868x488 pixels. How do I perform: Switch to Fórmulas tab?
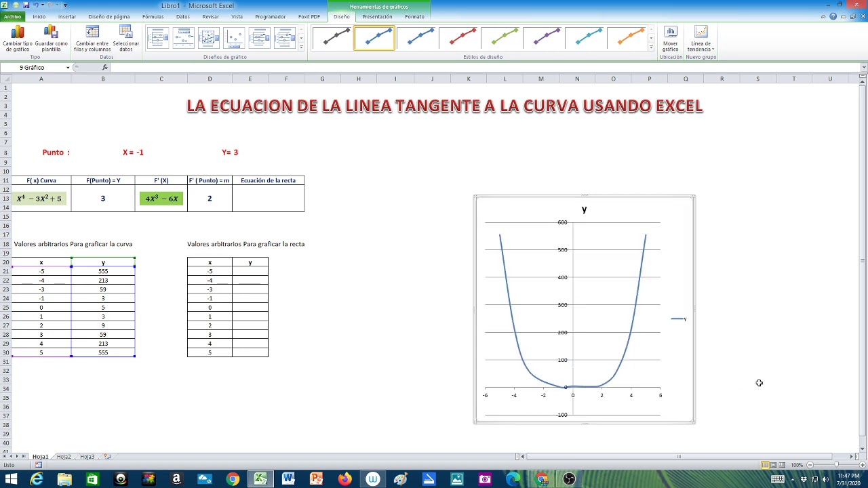coord(153,16)
